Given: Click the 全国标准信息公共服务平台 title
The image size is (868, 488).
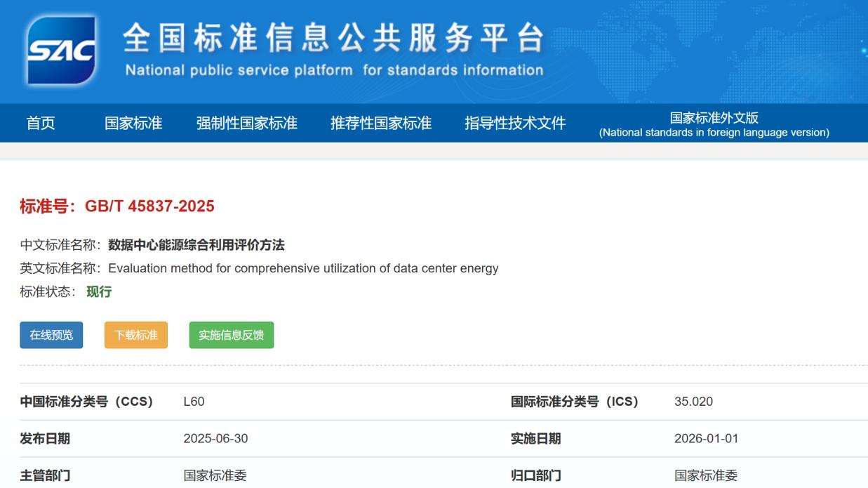Looking at the screenshot, I should coord(334,39).
